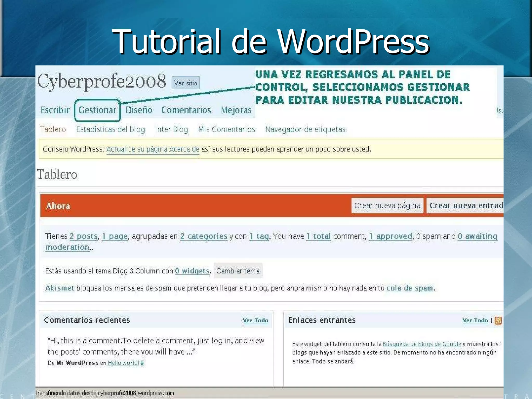Click the Enlaces entrantes heading
Viewport: 532px width, 399px height.
(322, 320)
